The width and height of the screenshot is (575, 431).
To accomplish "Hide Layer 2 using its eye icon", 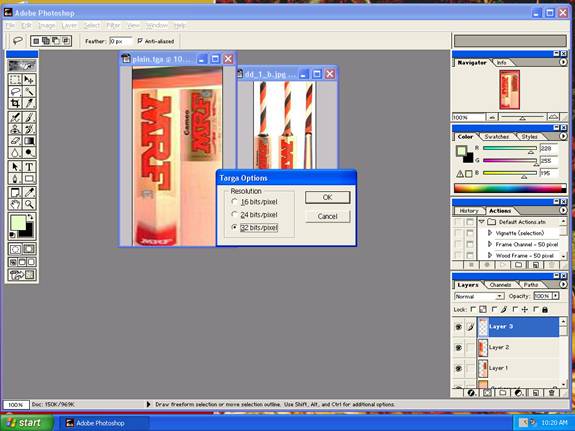I will coord(458,347).
